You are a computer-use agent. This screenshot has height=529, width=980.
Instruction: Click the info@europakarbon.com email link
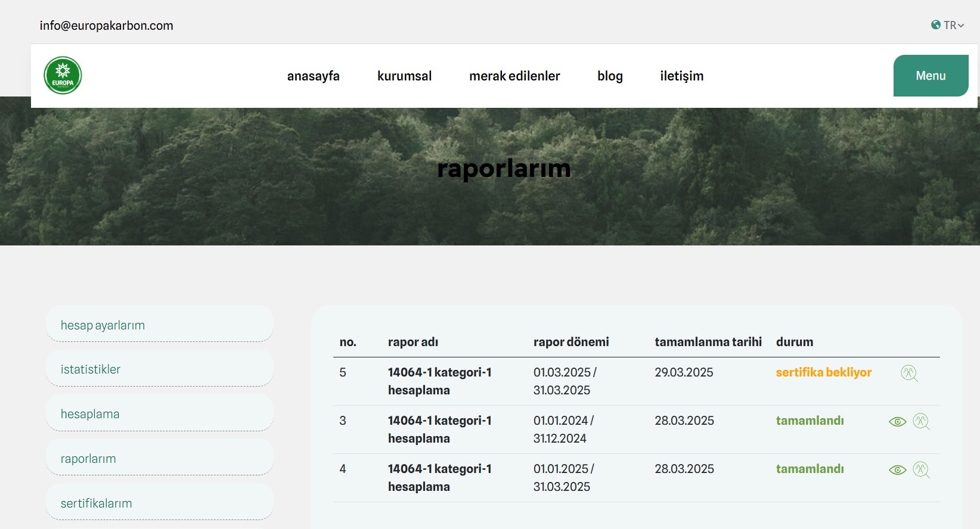tap(106, 26)
